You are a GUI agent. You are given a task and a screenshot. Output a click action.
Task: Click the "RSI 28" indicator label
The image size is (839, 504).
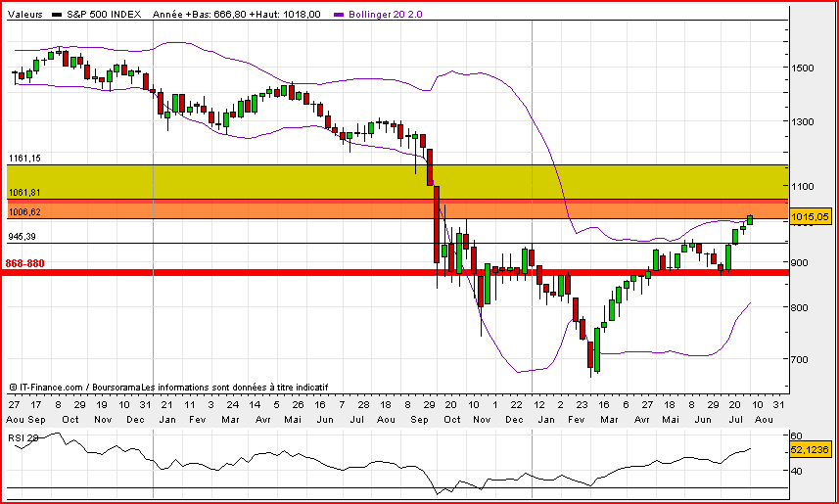(23, 437)
